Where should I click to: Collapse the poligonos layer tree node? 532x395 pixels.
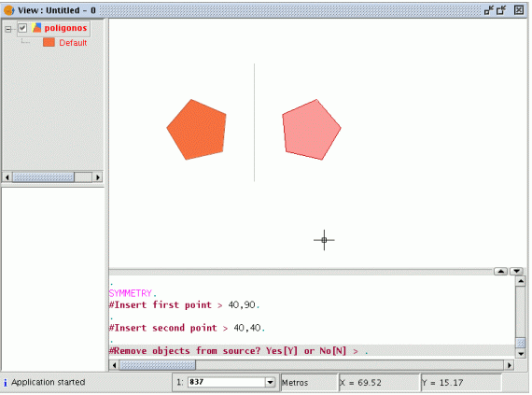point(8,29)
